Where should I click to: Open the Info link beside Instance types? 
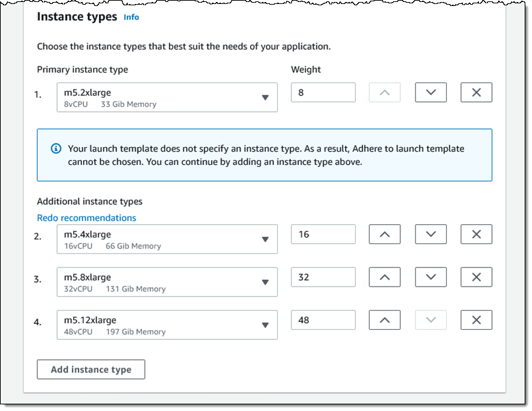[x=131, y=17]
